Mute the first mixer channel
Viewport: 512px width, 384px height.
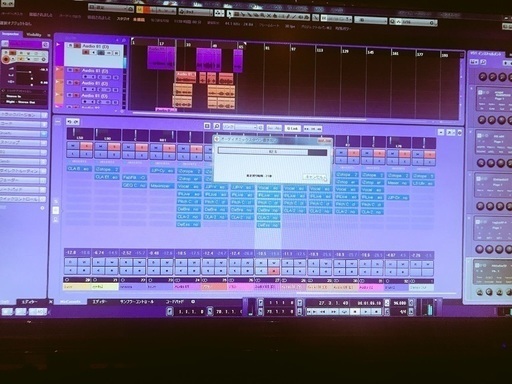tap(73, 146)
